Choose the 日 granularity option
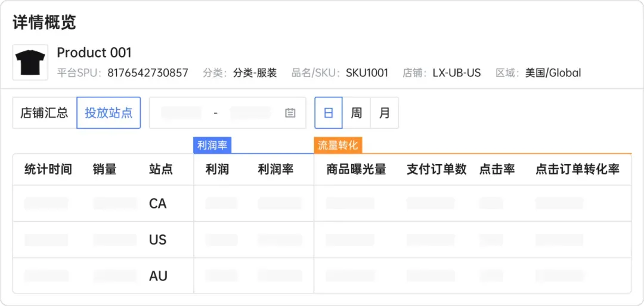This screenshot has height=306, width=644. (329, 113)
